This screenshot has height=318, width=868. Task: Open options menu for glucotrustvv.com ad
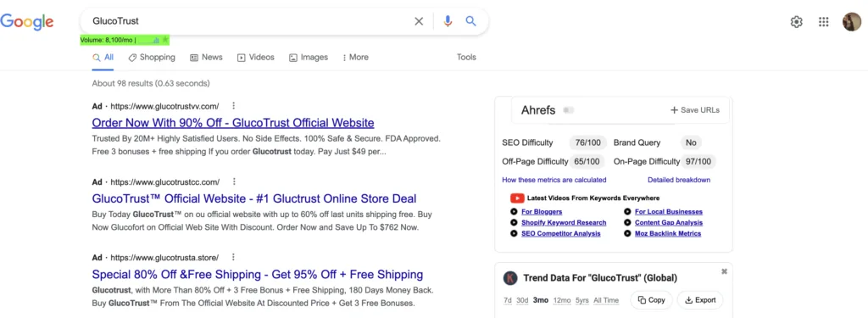[x=234, y=105]
